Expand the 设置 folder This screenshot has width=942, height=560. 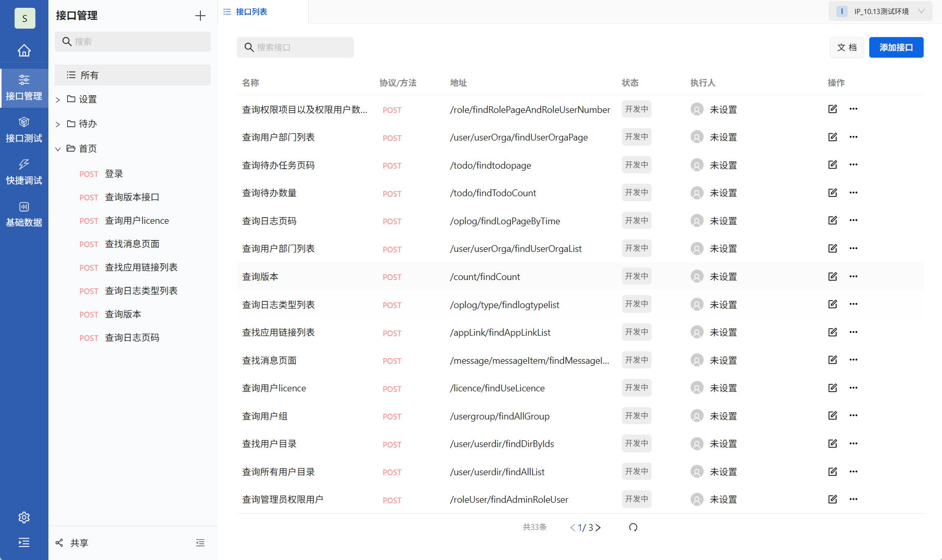(x=57, y=99)
